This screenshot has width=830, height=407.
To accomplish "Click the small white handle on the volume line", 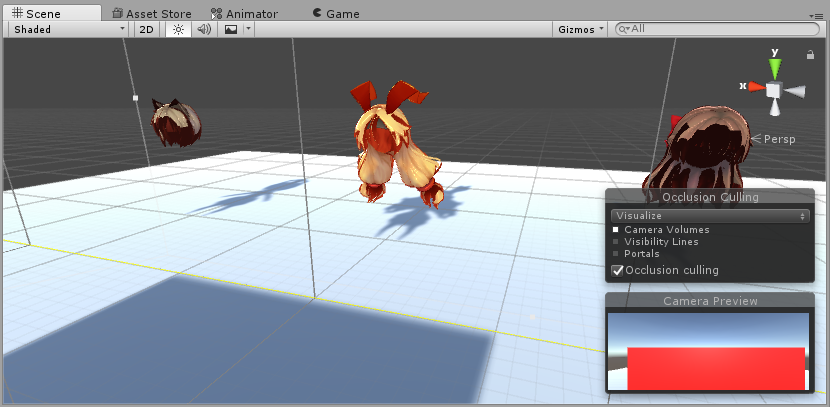I will (135, 98).
